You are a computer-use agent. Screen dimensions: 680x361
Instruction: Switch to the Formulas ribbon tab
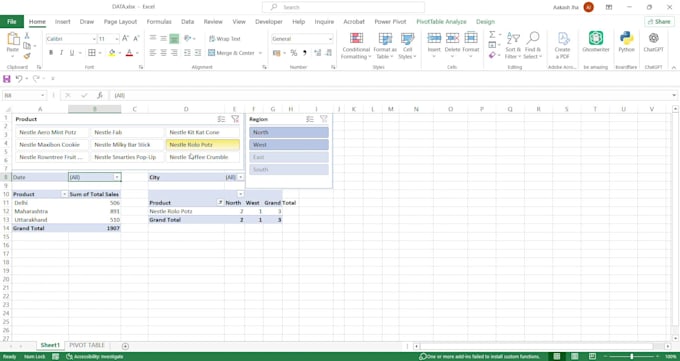click(x=159, y=21)
